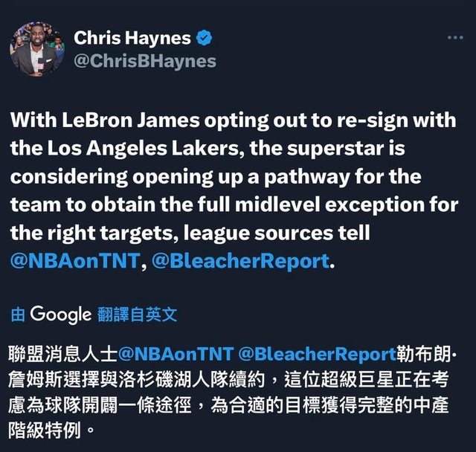Click the phrase league sources tell

click(x=277, y=233)
